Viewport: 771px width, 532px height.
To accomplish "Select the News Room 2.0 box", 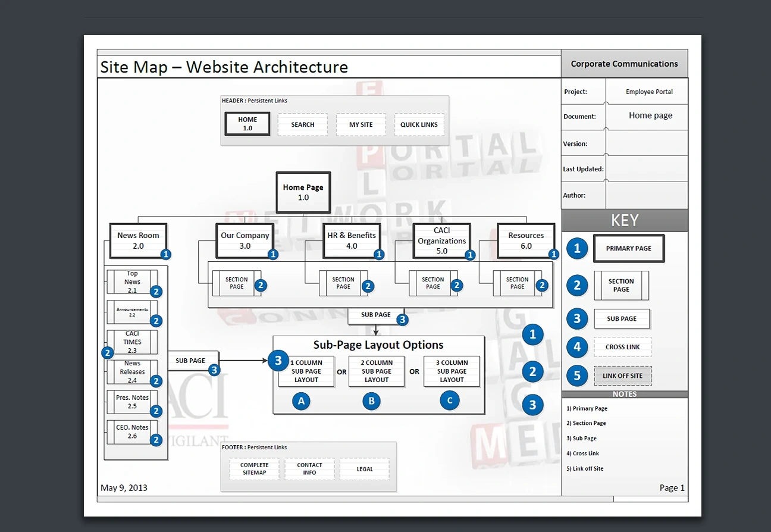I will pyautogui.click(x=138, y=240).
